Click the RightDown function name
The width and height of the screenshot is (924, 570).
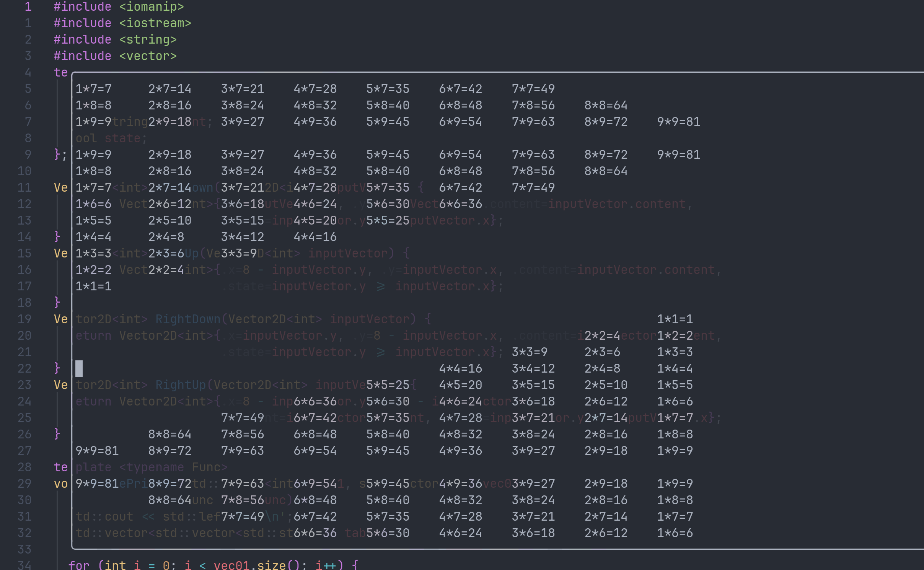pos(188,319)
